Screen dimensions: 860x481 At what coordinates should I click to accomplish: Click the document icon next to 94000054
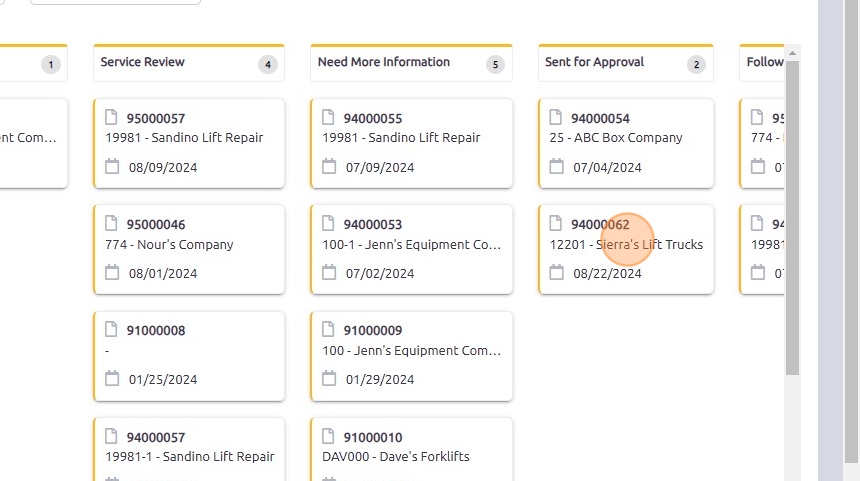(557, 118)
